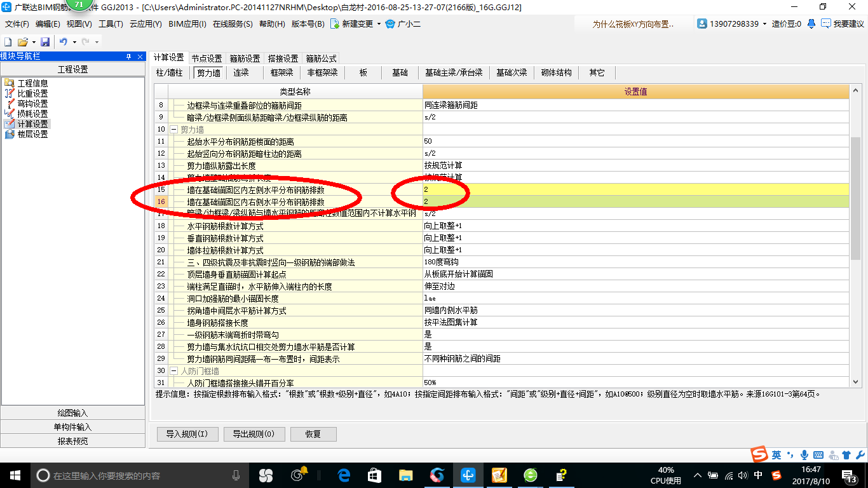Screen dimensions: 868x488
Task: Click the microphone icon on Sogou bar
Action: [804, 455]
